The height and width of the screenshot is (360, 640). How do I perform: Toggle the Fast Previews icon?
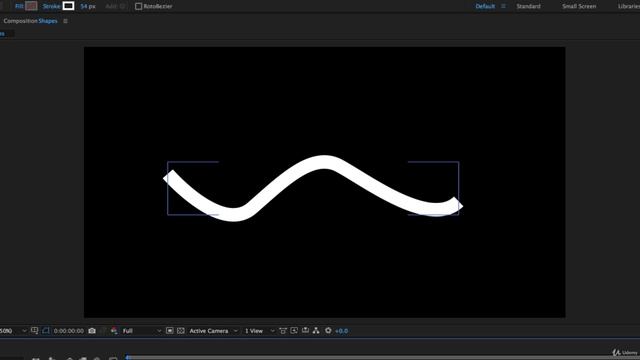click(294, 331)
